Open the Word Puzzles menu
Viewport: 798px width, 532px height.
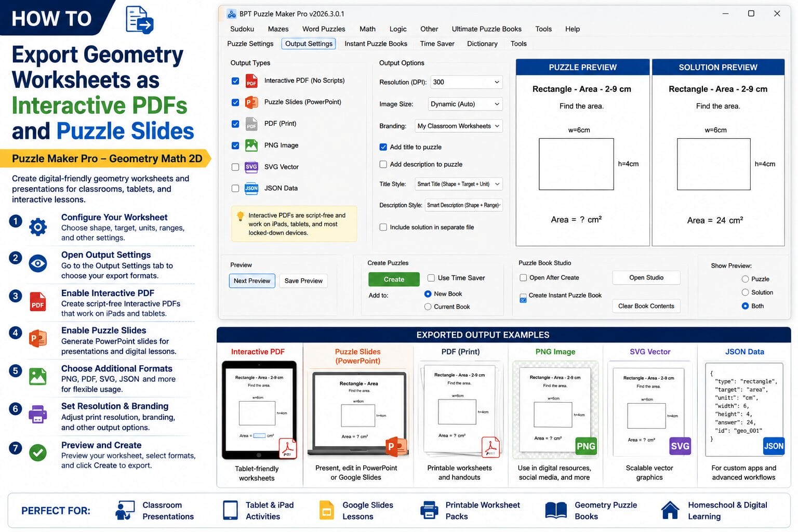(x=324, y=29)
